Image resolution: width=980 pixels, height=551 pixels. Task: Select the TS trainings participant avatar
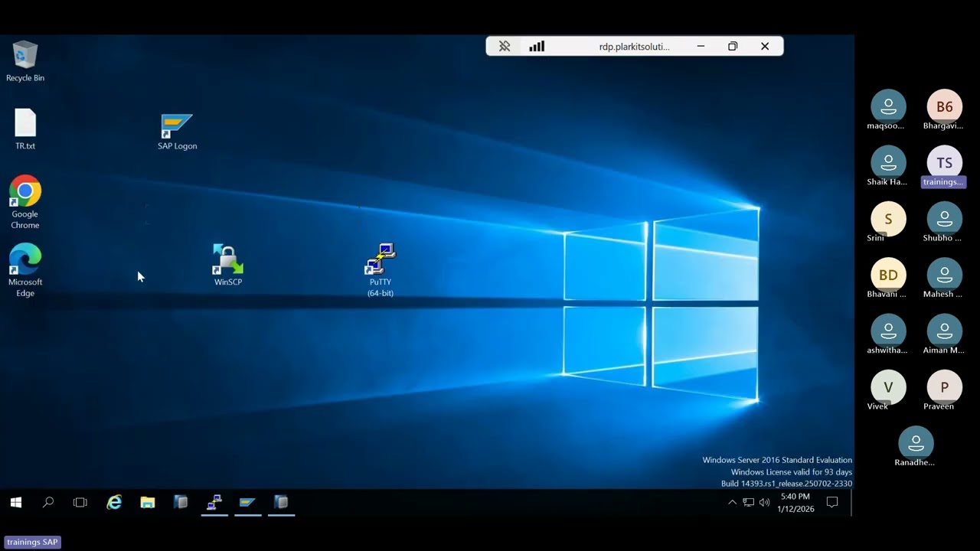(x=944, y=163)
